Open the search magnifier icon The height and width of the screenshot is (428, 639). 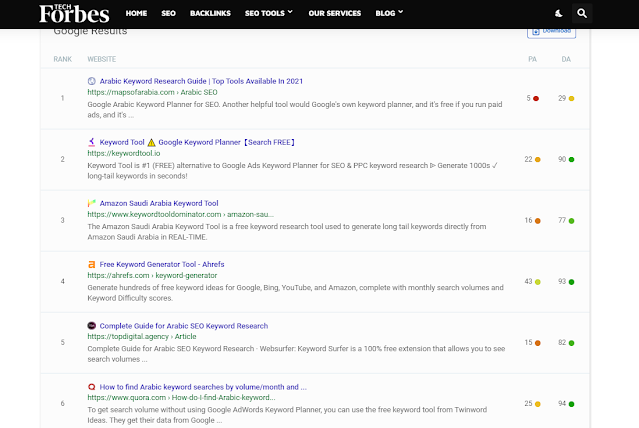582,13
